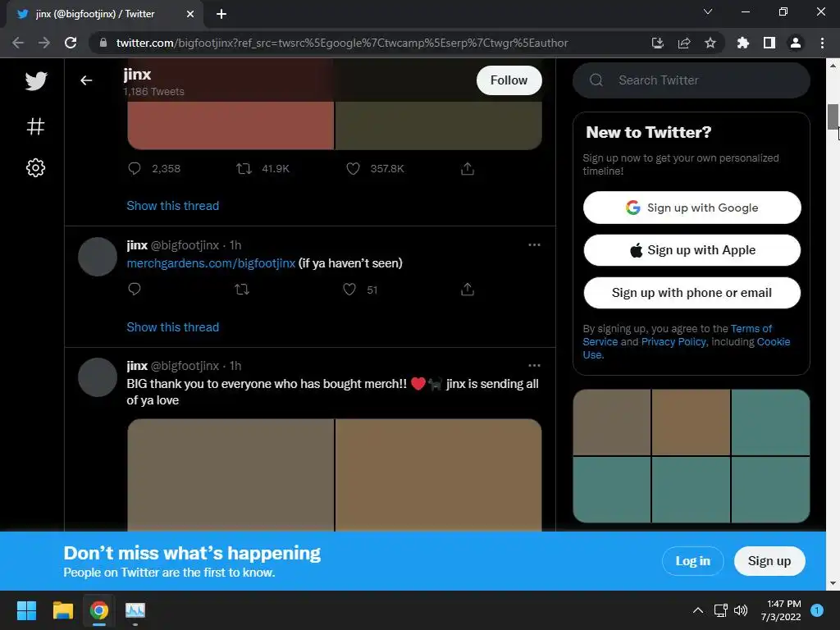Like the tweet with 357.8K likes
The height and width of the screenshot is (630, 840).
353,169
